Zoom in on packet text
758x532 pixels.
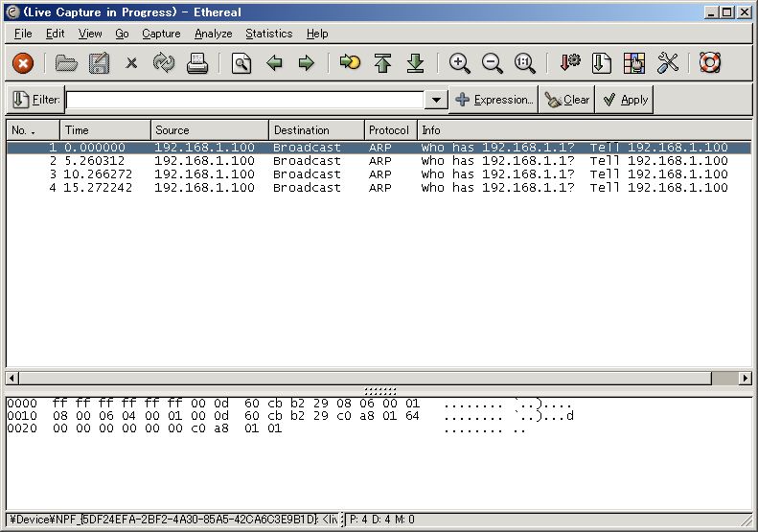(x=459, y=63)
